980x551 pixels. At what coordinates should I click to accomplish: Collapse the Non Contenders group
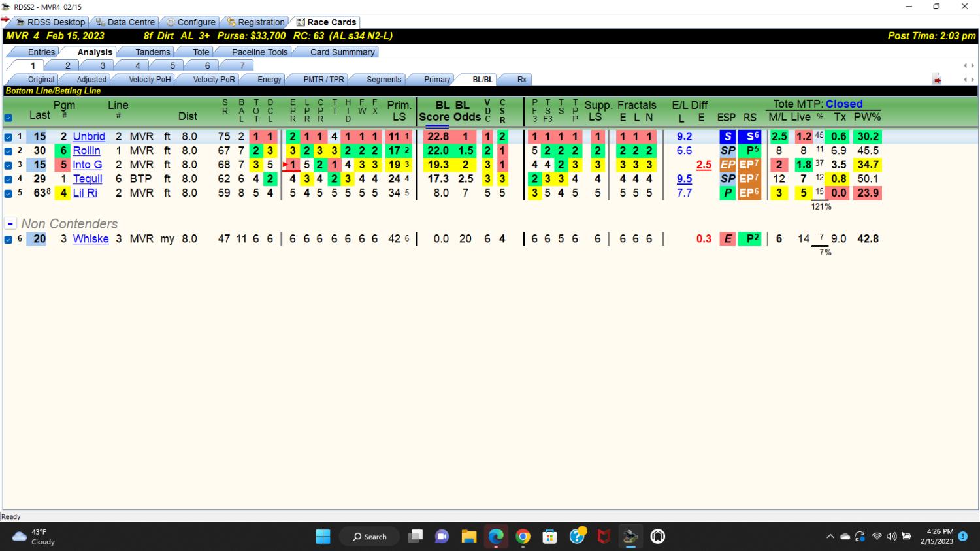10,224
